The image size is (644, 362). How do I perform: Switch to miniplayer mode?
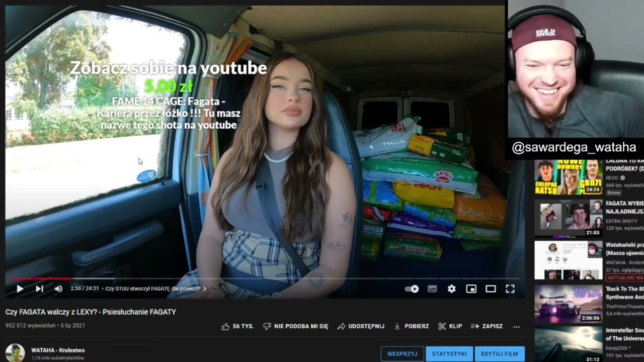tap(471, 289)
